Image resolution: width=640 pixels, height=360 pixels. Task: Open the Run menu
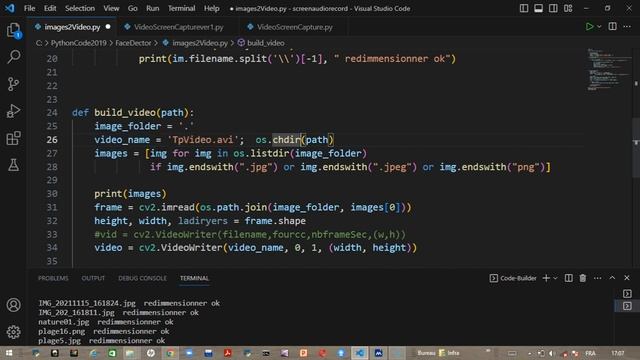tap(153, 8)
